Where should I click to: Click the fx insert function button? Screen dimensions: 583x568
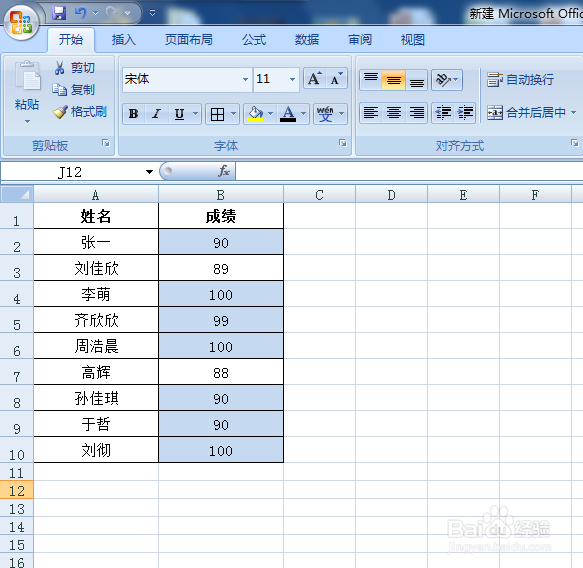coord(224,171)
